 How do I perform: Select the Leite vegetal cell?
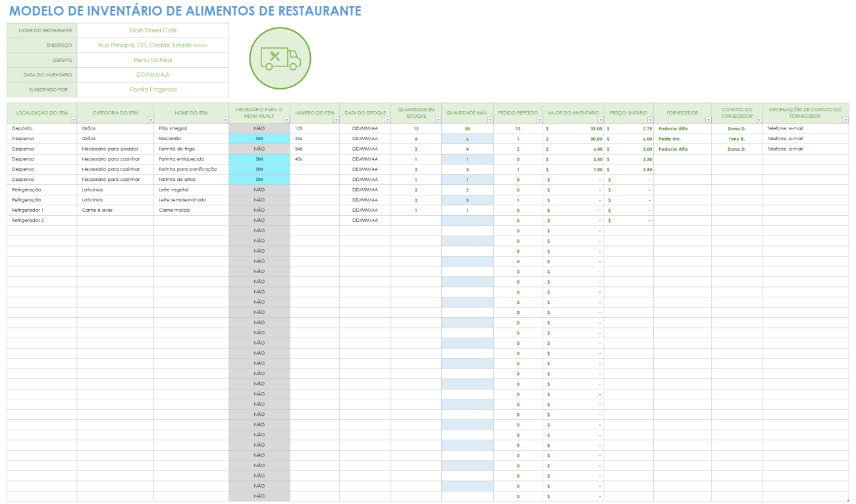[x=191, y=189]
